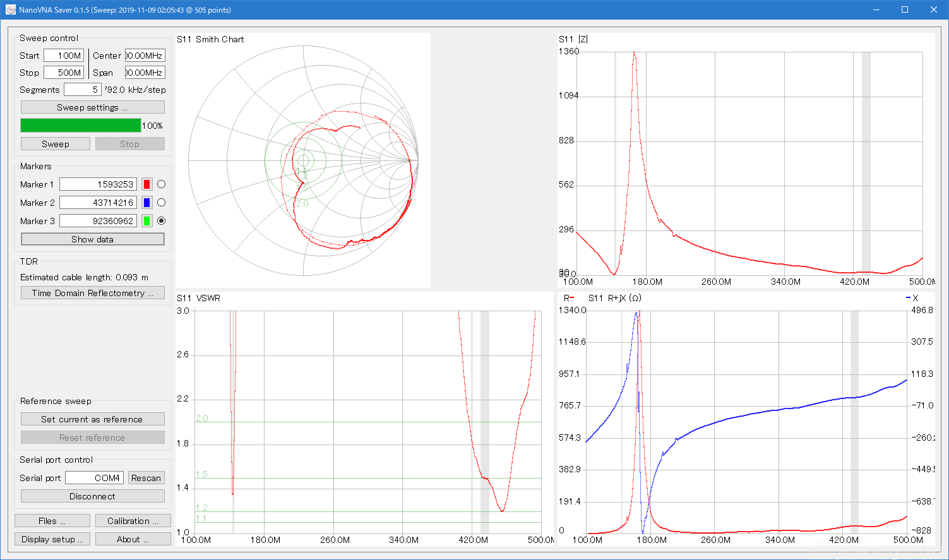Set current sweep as reference
The image size is (949, 560).
pyautogui.click(x=93, y=419)
